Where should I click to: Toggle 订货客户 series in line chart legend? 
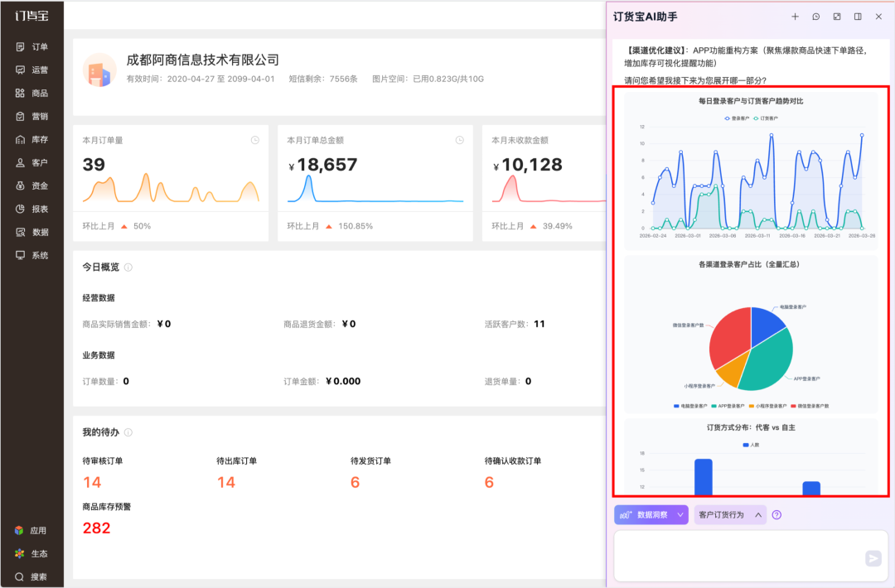[766, 118]
